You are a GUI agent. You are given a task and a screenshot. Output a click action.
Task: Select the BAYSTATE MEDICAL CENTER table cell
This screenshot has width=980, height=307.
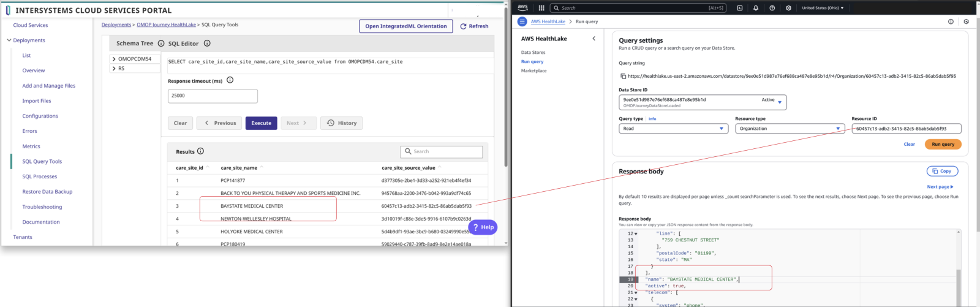(252, 207)
